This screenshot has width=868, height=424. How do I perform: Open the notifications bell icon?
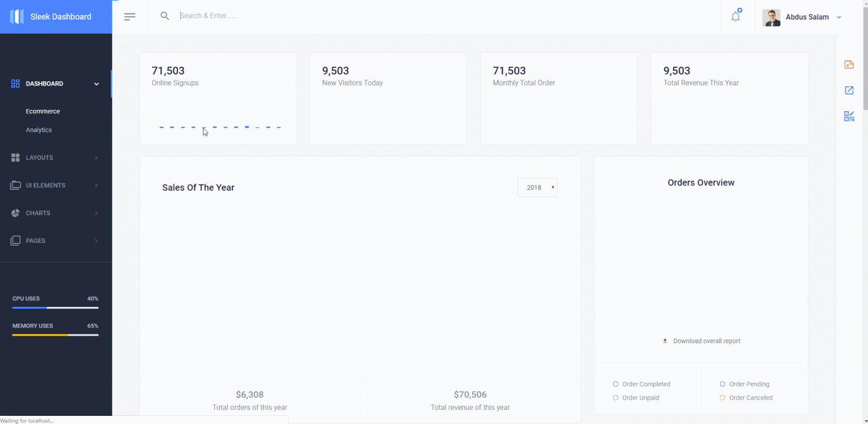point(736,16)
